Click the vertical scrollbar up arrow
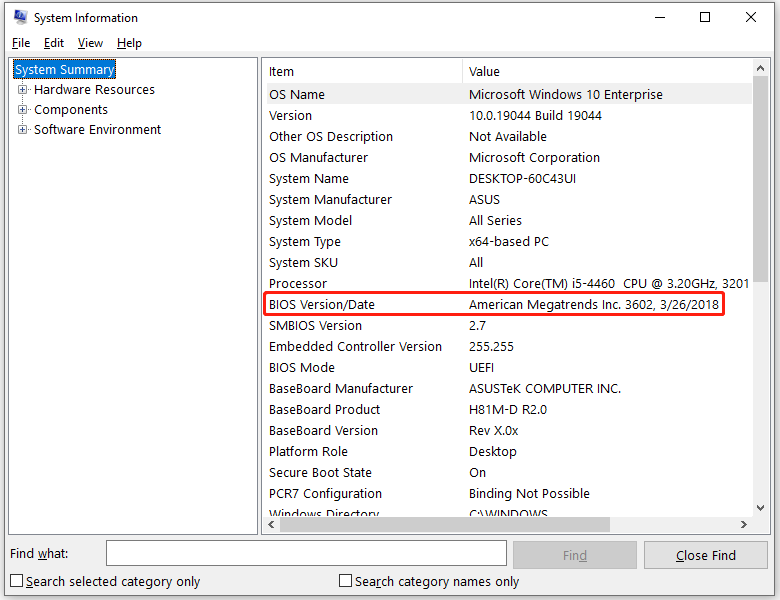The width and height of the screenshot is (780, 600). [760, 68]
